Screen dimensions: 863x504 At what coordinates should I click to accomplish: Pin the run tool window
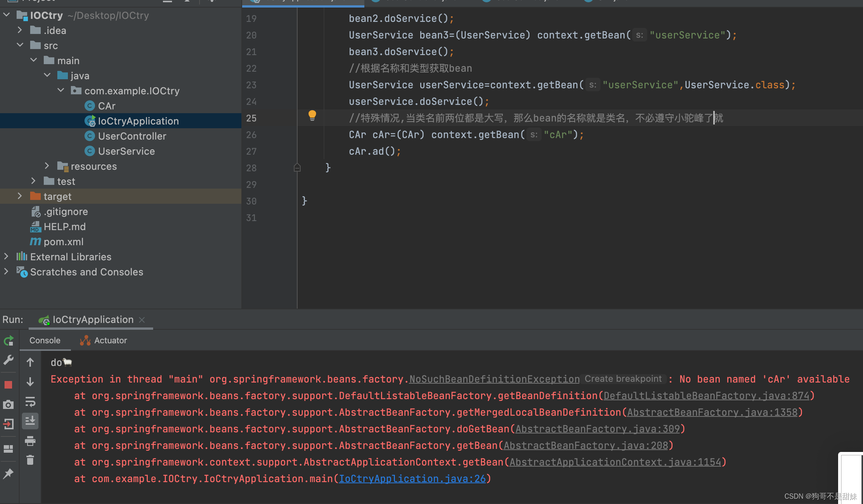point(8,473)
